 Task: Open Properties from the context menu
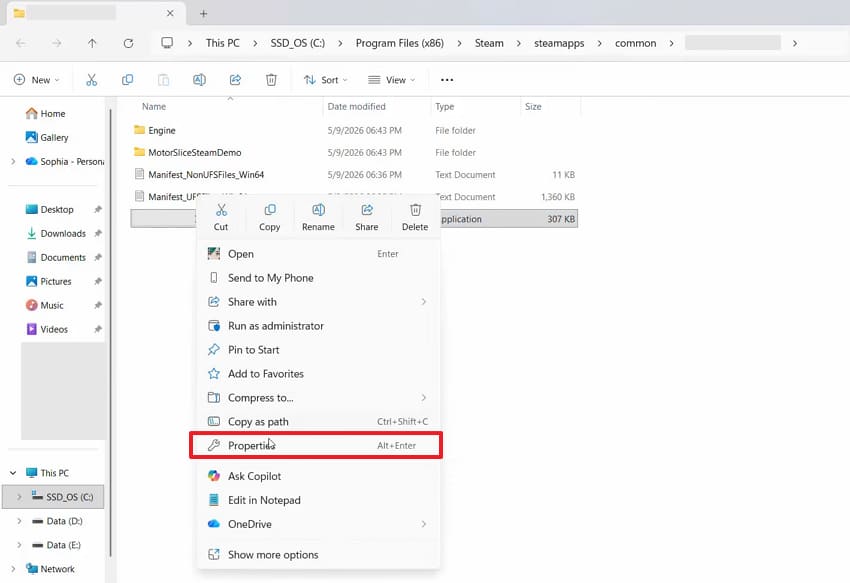(318, 445)
